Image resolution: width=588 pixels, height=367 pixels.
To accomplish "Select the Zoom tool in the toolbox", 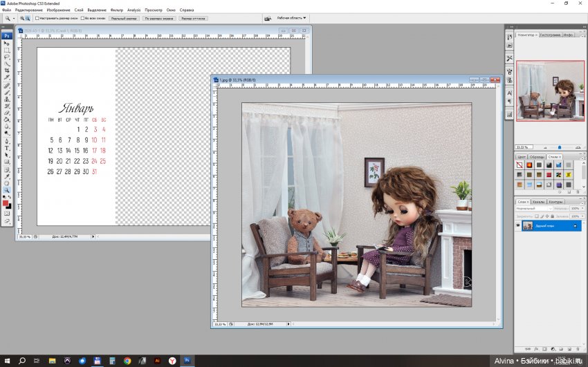I will [x=7, y=189].
